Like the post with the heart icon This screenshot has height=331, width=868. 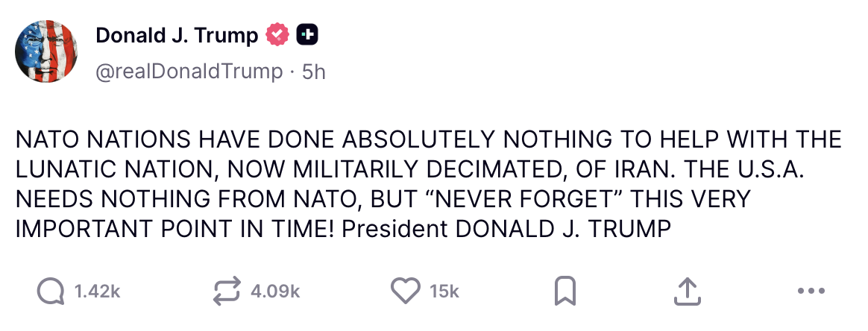(x=406, y=291)
